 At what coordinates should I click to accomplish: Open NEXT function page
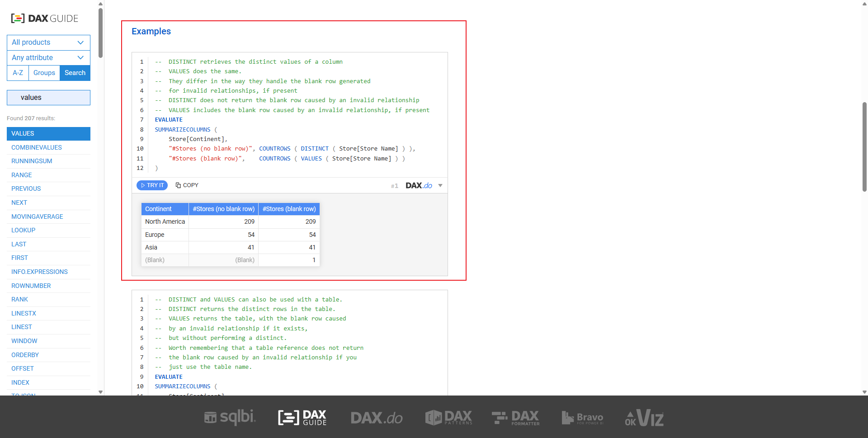pos(19,203)
